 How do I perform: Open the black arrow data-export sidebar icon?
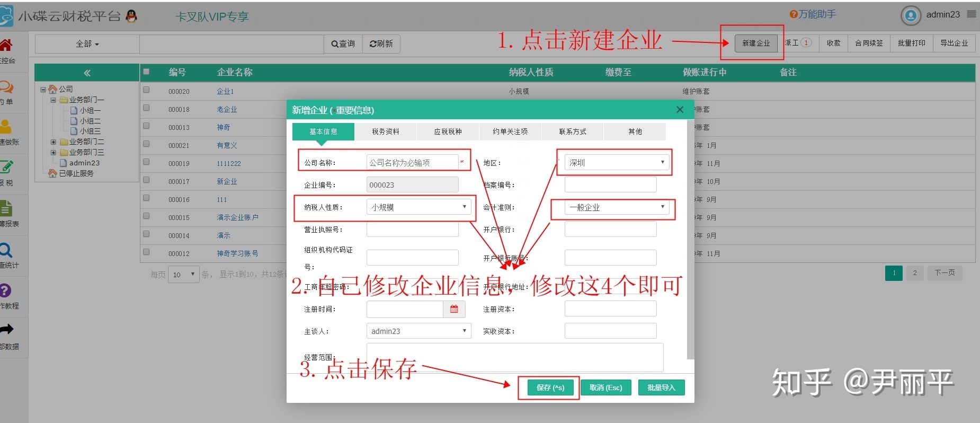click(6, 330)
